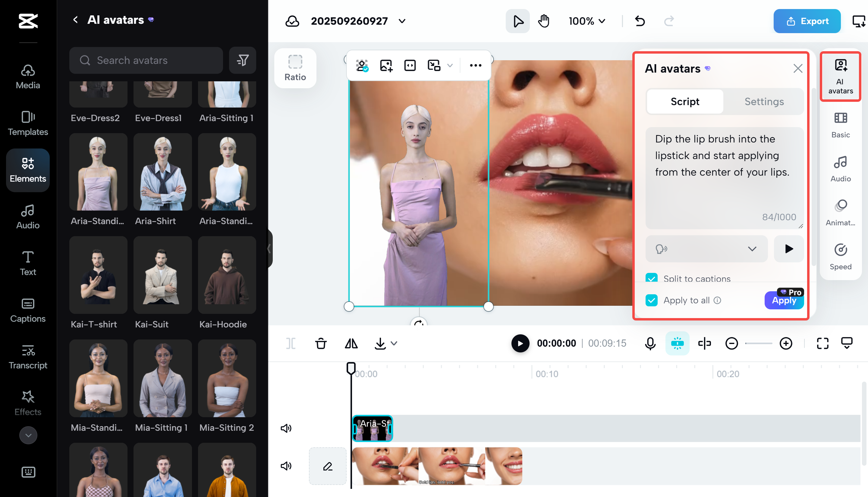Zoom in the timeline
This screenshot has width=868, height=497.
point(786,343)
